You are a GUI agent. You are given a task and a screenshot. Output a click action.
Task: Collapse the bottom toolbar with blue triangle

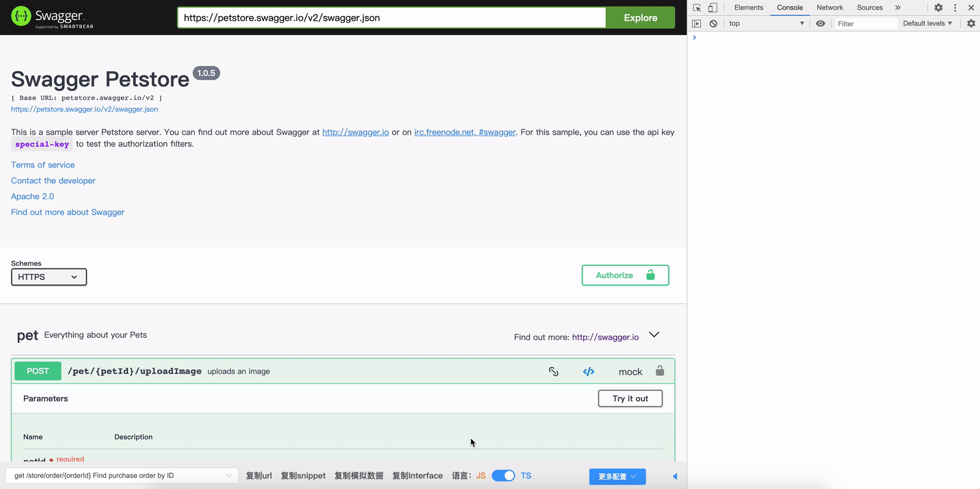[x=674, y=476]
